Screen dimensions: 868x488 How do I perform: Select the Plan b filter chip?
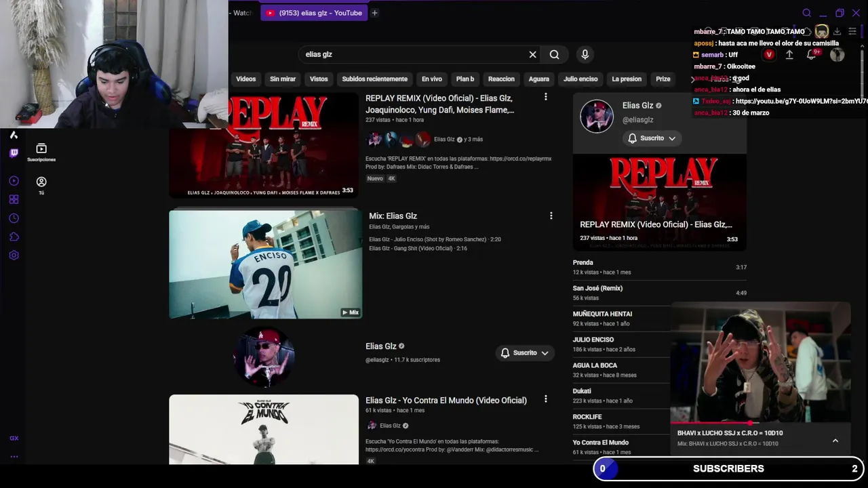465,79
